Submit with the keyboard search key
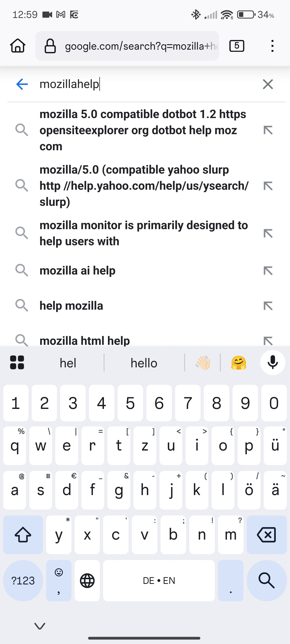 (x=267, y=580)
